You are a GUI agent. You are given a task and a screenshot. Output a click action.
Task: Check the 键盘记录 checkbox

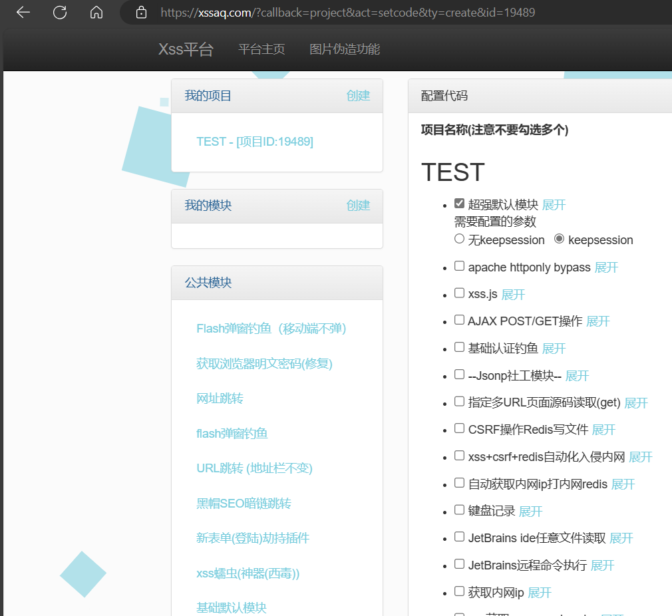(x=459, y=510)
